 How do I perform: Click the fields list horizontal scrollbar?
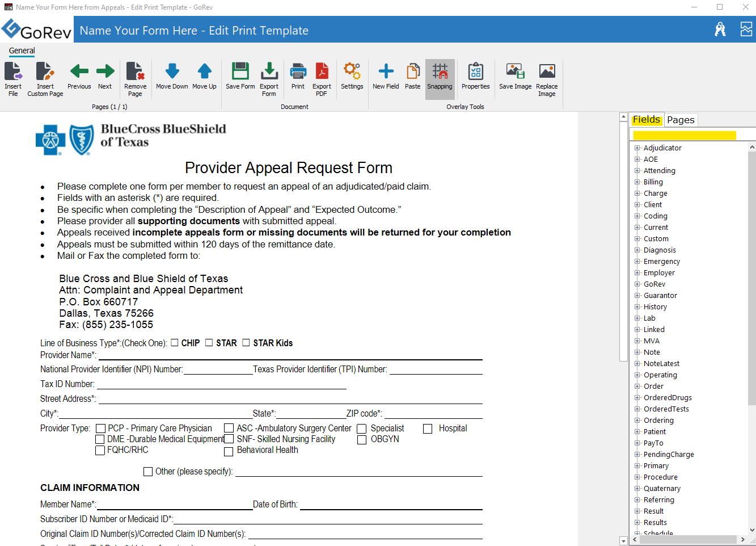pos(688,539)
